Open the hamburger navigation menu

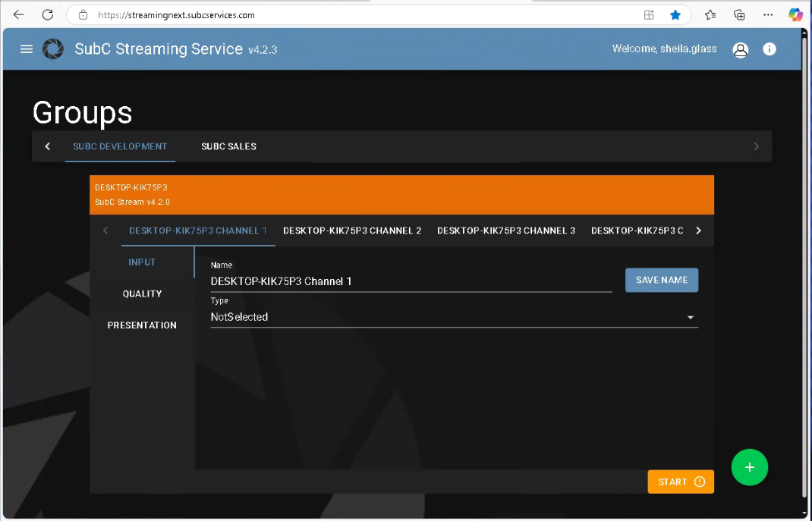click(27, 49)
